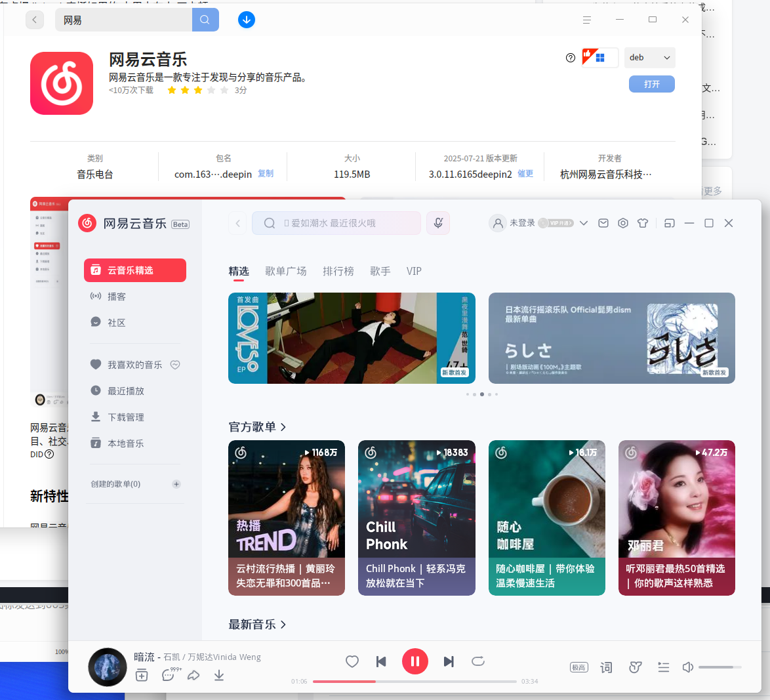
Task: Switch to the 排行榜 tab
Action: coord(338,271)
